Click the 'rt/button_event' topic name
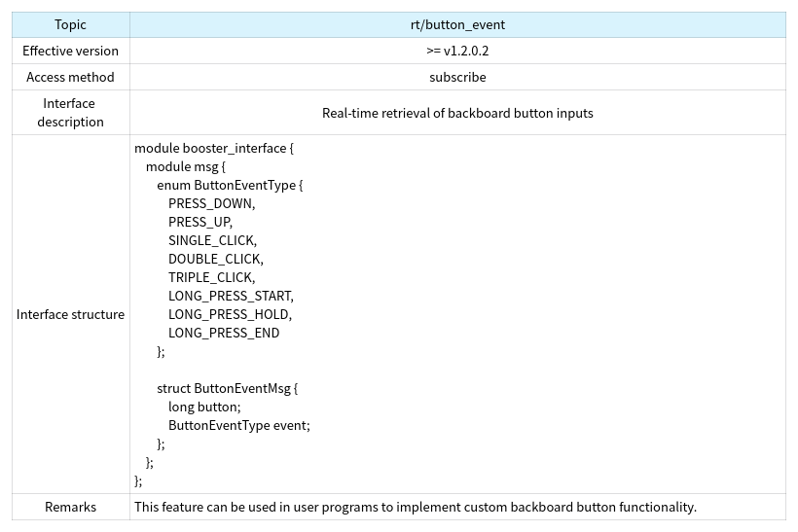This screenshot has width=798, height=532. 457,24
